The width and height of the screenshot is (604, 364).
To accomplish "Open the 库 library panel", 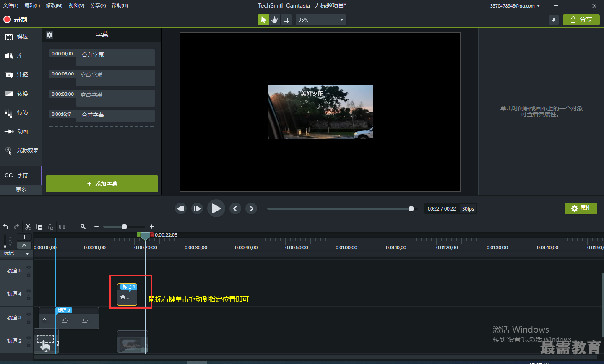I will (x=14, y=56).
